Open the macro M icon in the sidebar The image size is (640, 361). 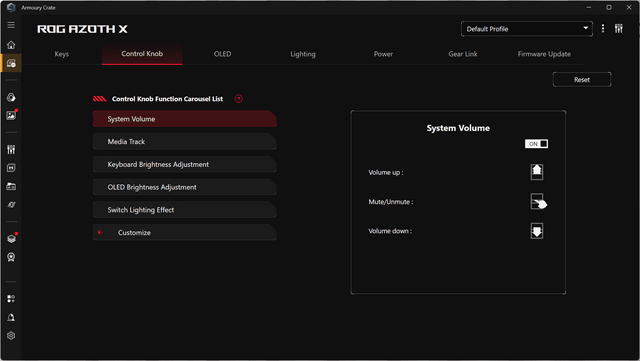(11, 168)
